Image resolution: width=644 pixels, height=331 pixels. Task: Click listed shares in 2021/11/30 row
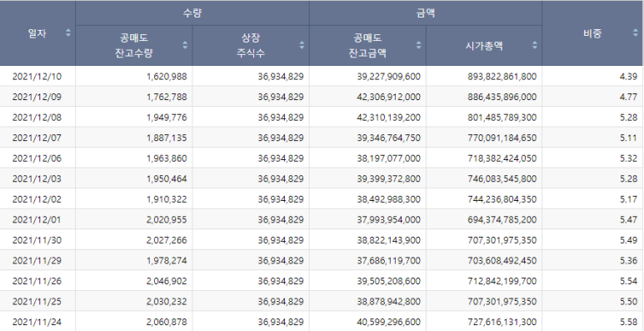(x=281, y=240)
